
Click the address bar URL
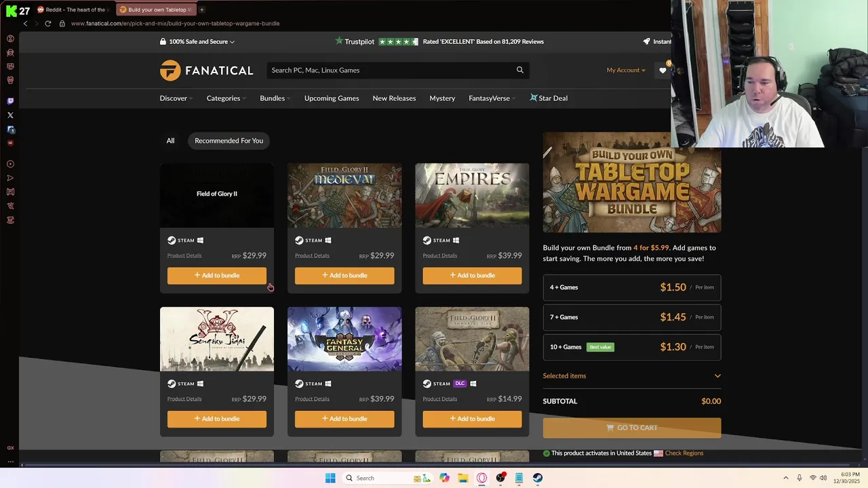pyautogui.click(x=175, y=23)
